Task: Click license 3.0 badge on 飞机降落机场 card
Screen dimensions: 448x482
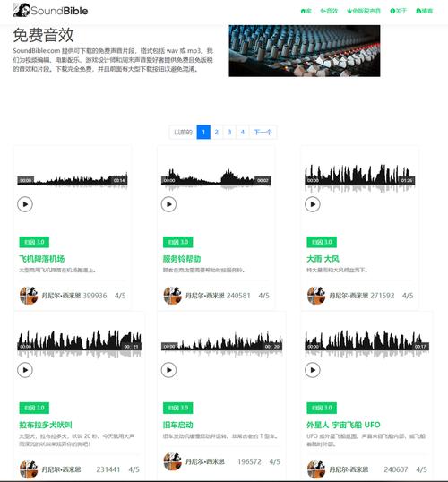Action: tap(34, 242)
